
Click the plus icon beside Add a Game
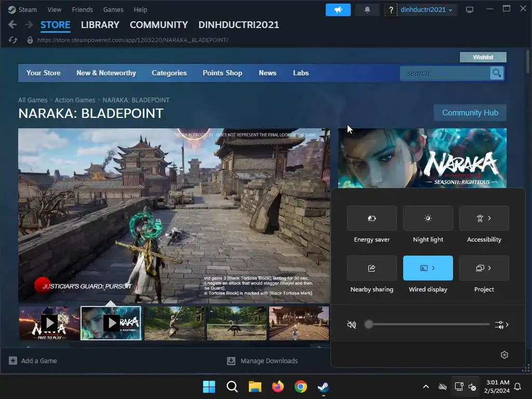tap(13, 361)
